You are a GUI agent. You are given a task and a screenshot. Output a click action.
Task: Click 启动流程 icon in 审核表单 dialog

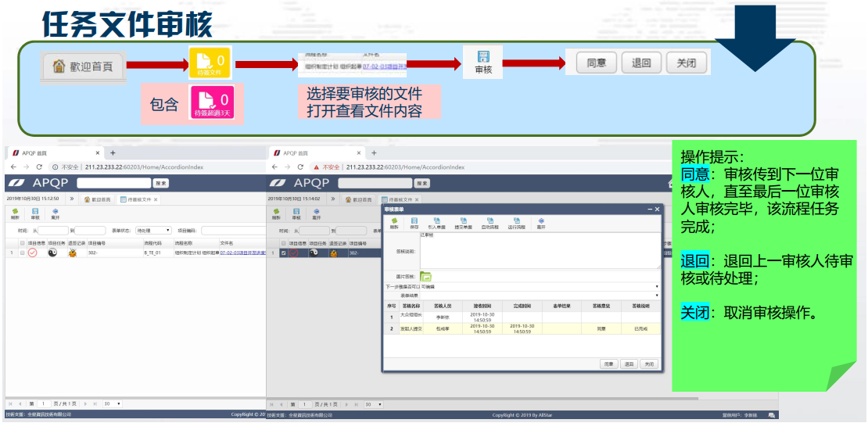[490, 223]
